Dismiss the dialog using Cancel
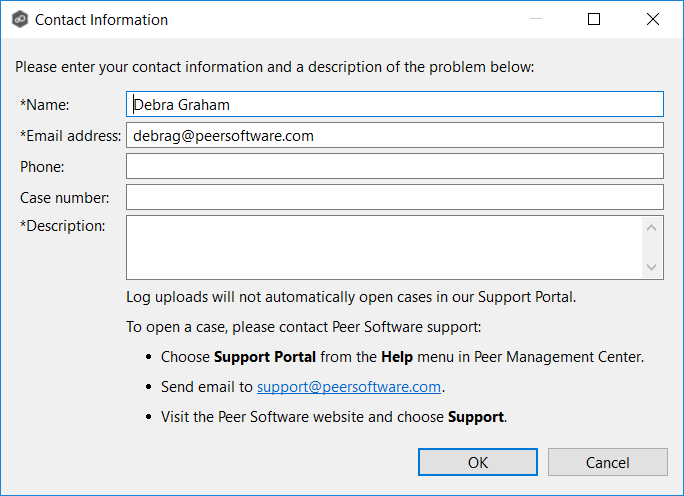 pyautogui.click(x=607, y=462)
